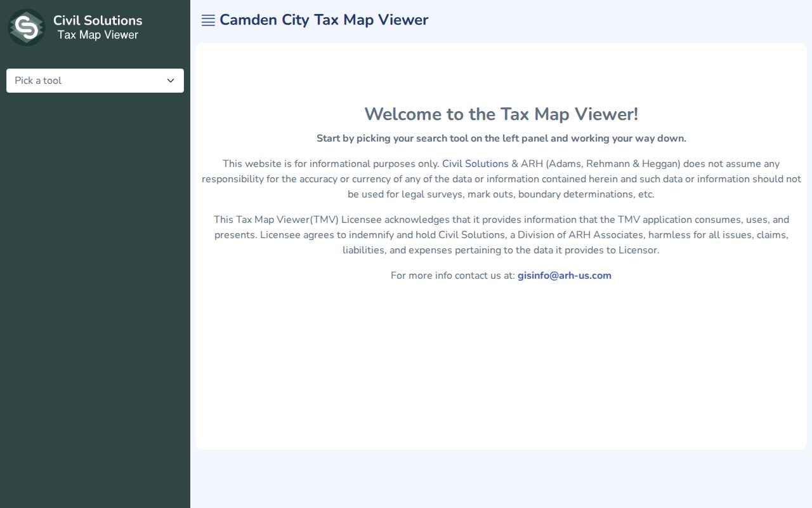Screen dimensions: 812x508
Task: Follow the Civil Solutions hyperlink
Action: (x=475, y=164)
